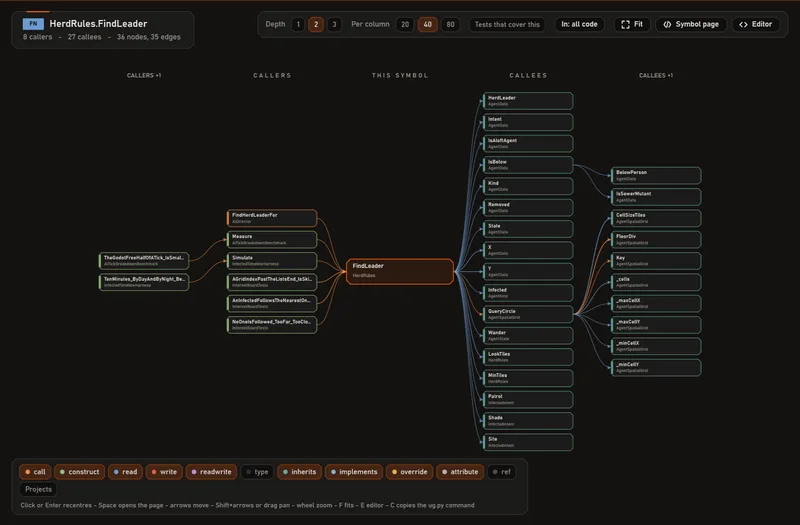The width and height of the screenshot is (800, 525).
Task: Select the IsBelow callee node
Action: click(528, 165)
